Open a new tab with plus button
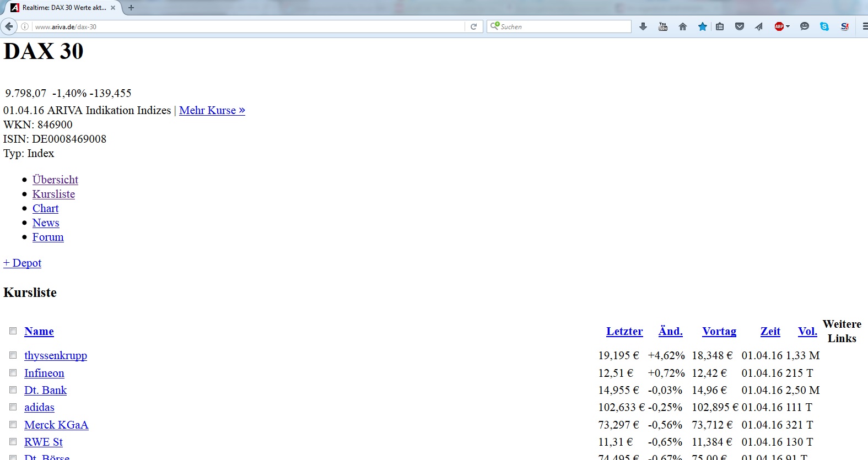Image resolution: width=868 pixels, height=460 pixels. click(131, 8)
